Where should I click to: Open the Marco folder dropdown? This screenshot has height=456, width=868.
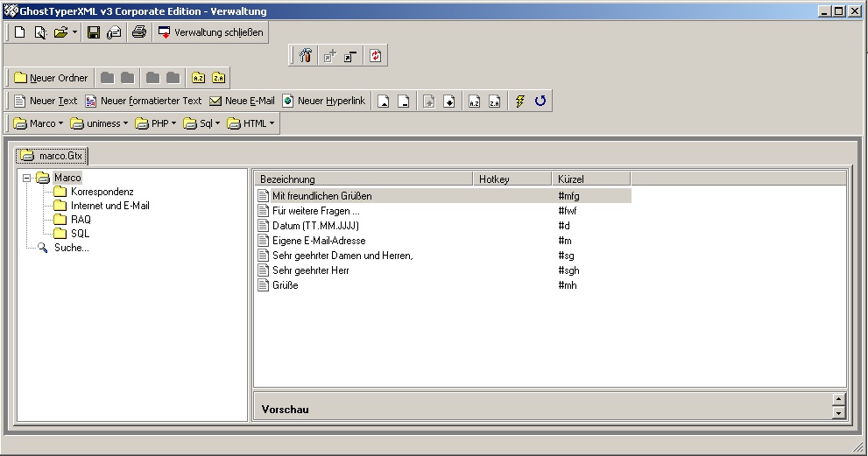tap(39, 123)
